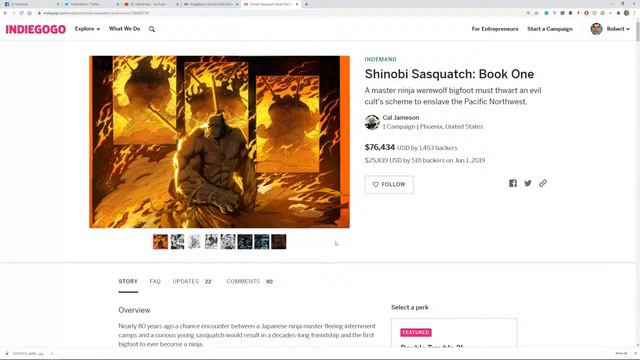The image size is (640, 360).
Task: Open For Entrepreneurs link
Action: [495, 29]
